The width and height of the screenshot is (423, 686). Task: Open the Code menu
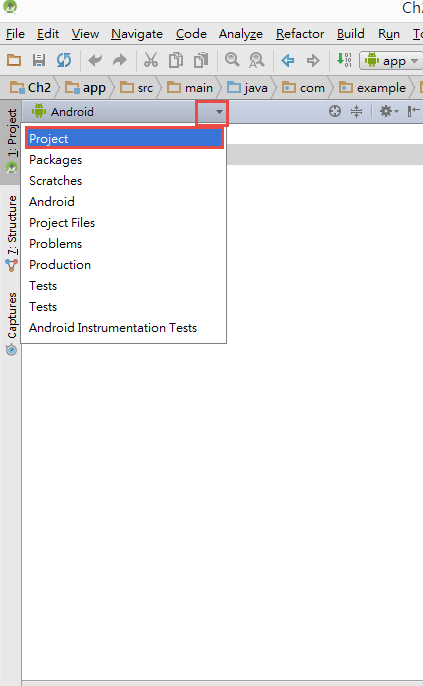(191, 34)
